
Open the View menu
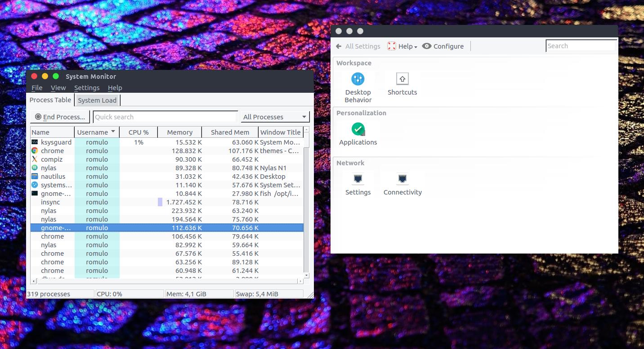(58, 88)
